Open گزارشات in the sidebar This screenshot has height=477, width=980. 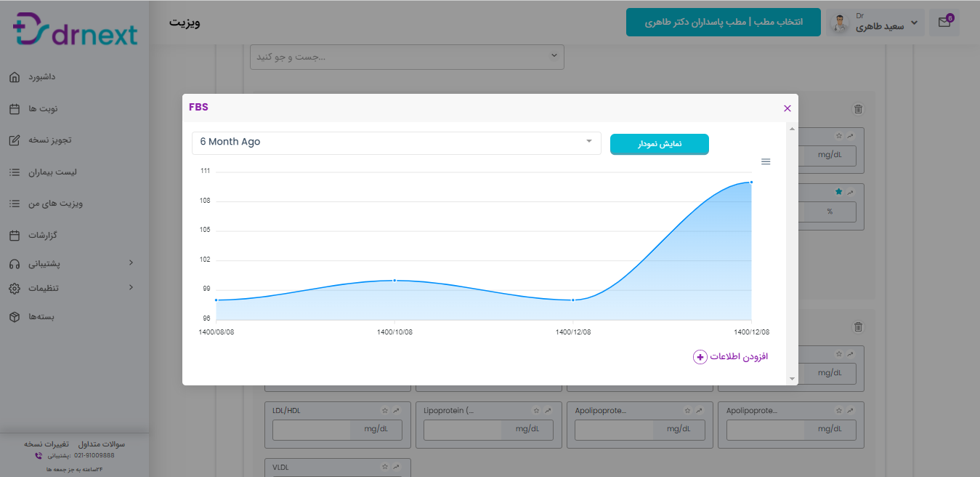point(43,236)
